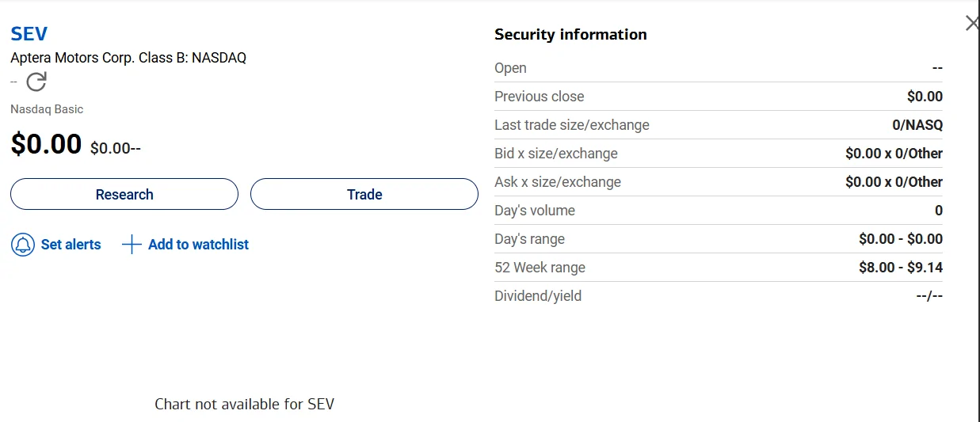Click the Ask x size/exchange value
980x422 pixels.
(x=894, y=182)
